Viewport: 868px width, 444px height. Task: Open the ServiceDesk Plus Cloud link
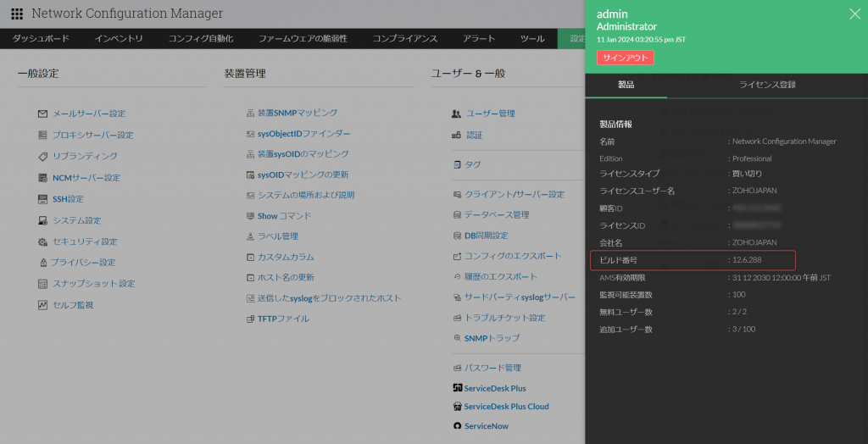click(506, 407)
